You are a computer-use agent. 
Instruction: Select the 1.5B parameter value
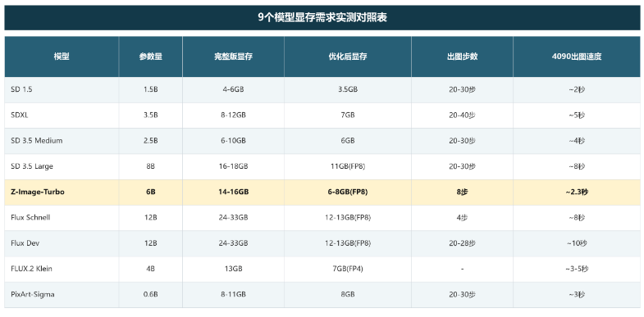(x=151, y=89)
